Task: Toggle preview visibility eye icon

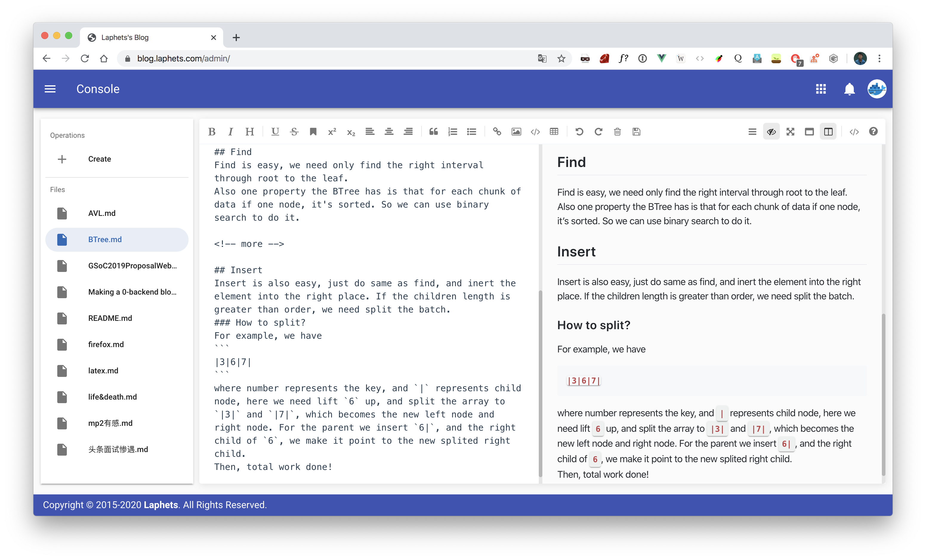Action: click(x=771, y=132)
